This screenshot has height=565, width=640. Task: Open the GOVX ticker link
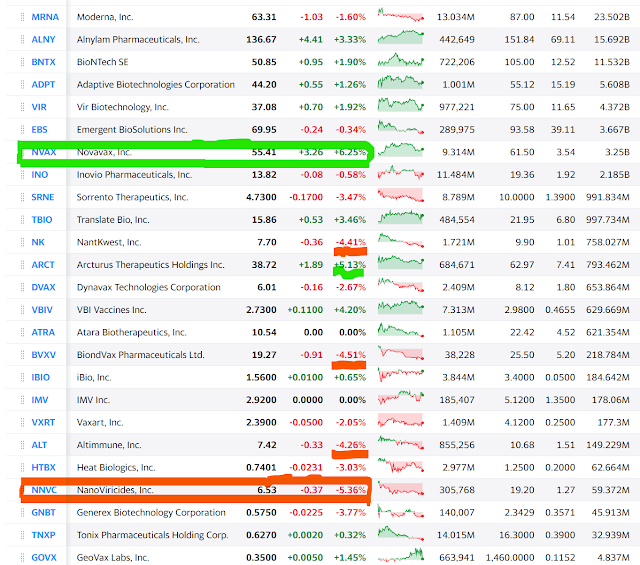point(44,558)
